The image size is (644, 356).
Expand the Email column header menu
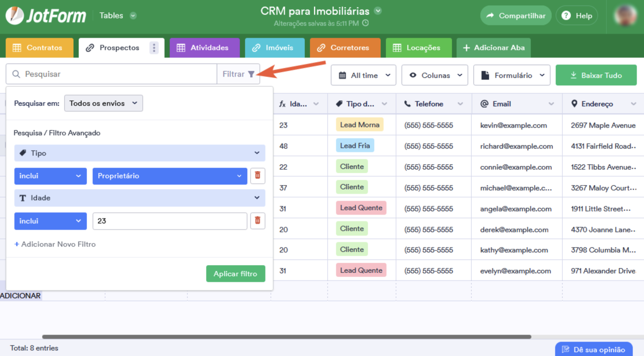click(x=551, y=104)
